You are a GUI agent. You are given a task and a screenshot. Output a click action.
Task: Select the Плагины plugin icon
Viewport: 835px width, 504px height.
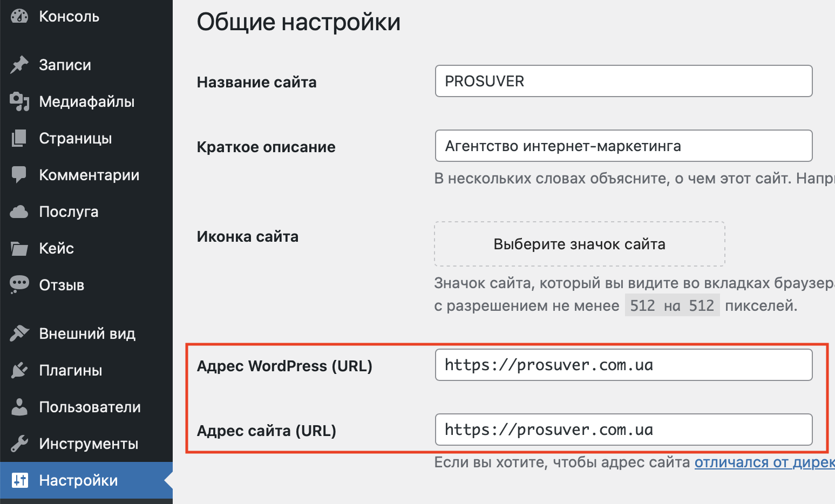pos(19,370)
